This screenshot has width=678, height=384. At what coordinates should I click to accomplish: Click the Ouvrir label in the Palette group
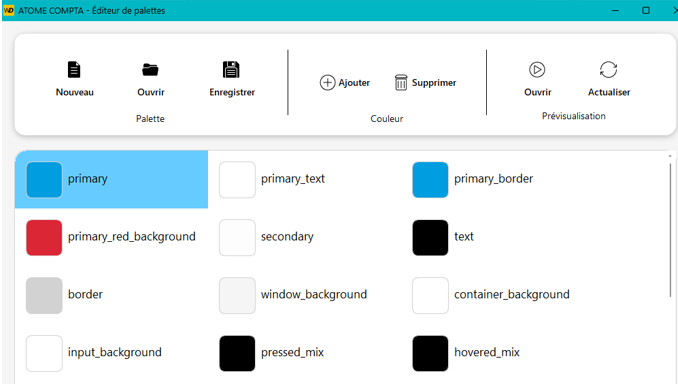point(150,92)
